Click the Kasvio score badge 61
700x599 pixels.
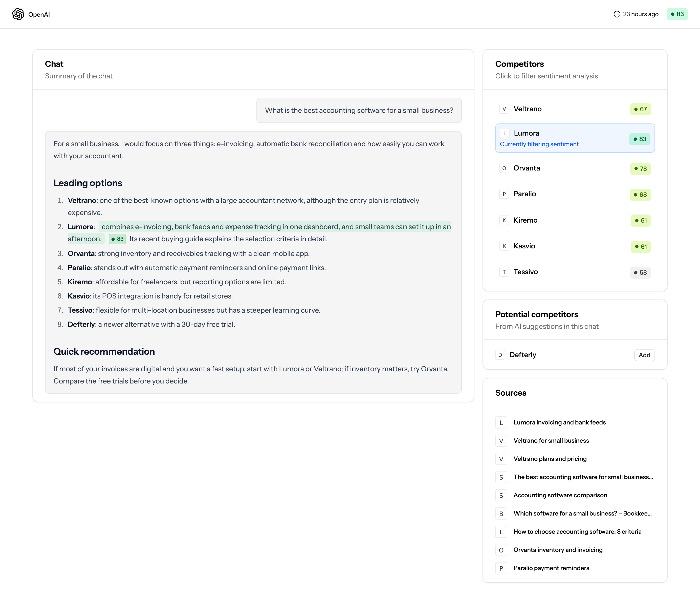tap(641, 247)
